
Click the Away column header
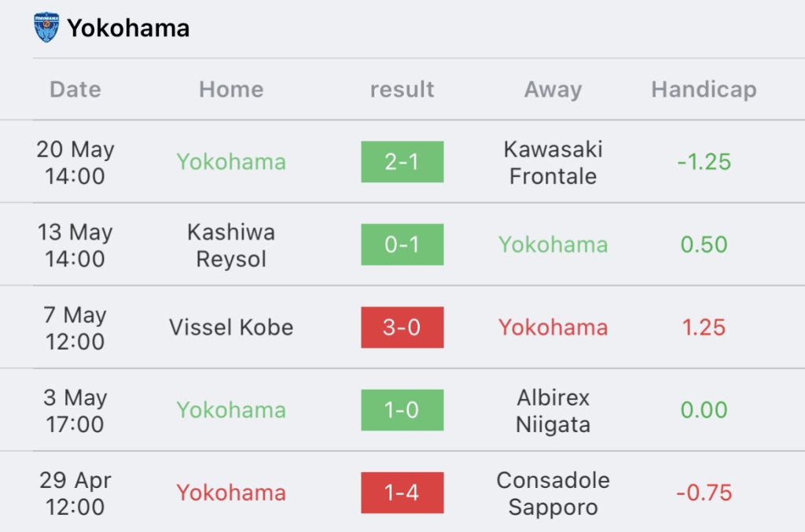[x=553, y=90]
